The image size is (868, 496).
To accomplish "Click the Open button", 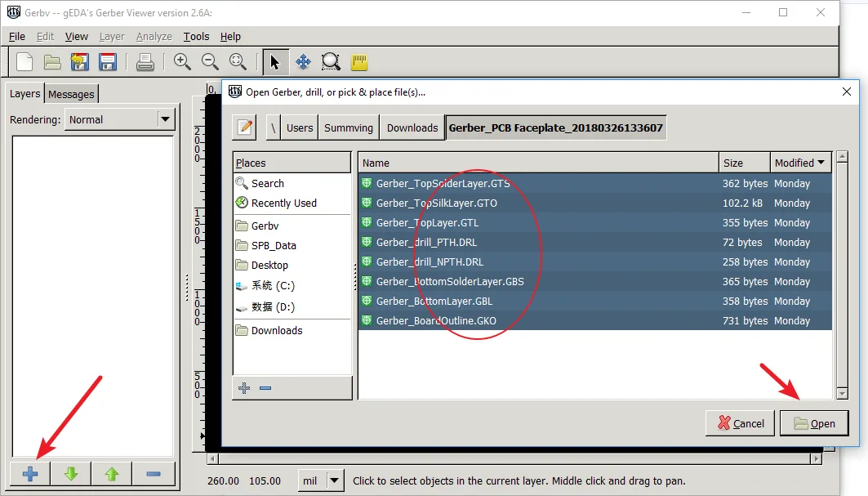I will [x=813, y=423].
